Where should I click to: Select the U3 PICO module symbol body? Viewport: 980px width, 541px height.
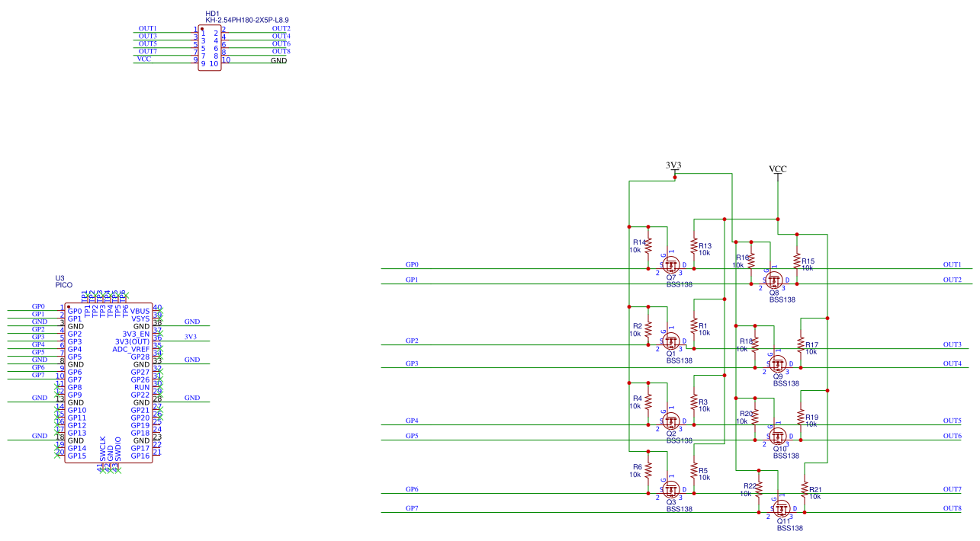click(108, 383)
